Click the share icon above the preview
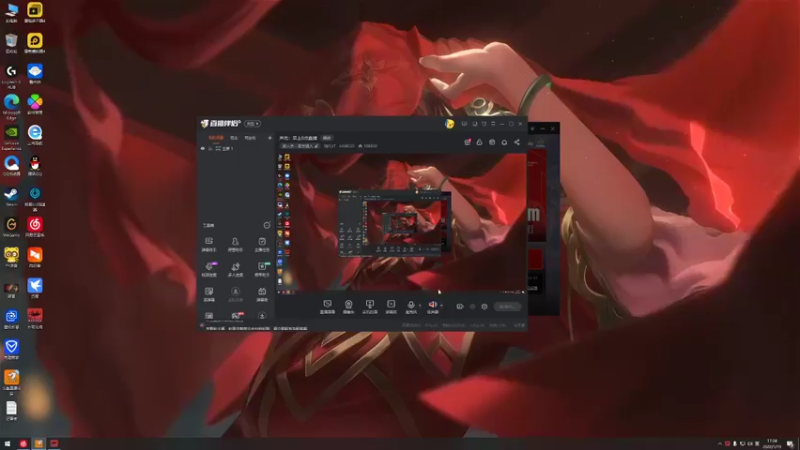The height and width of the screenshot is (450, 800). [517, 142]
